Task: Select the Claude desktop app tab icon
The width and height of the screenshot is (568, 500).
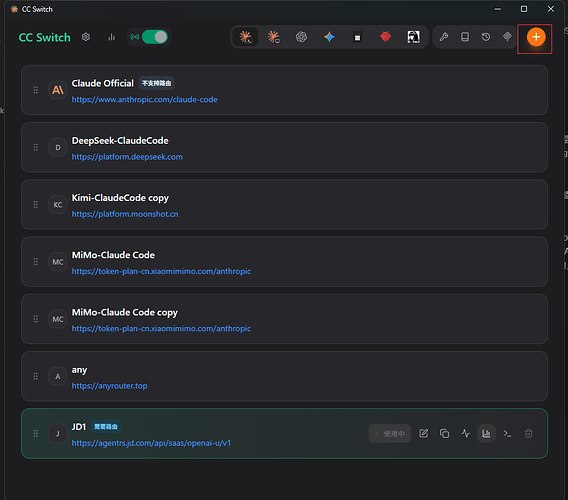Action: 273,37
